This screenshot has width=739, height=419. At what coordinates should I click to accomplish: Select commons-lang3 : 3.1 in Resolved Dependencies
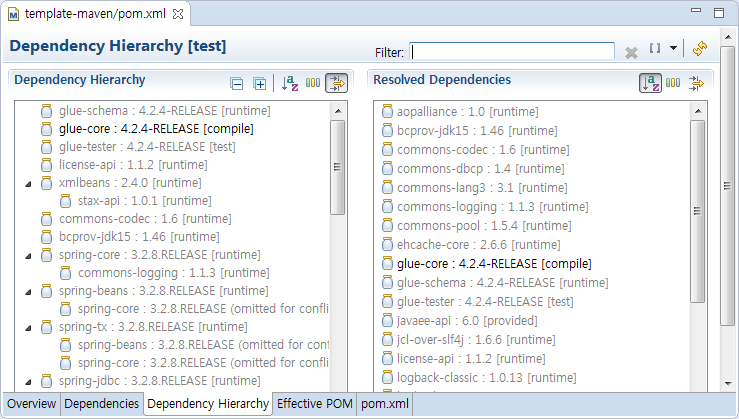click(482, 188)
